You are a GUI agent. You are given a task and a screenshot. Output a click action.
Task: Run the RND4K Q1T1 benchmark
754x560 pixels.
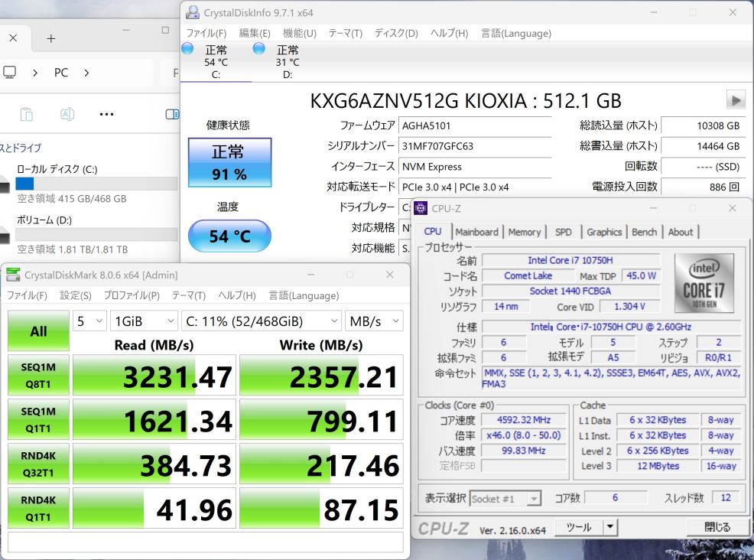pyautogui.click(x=38, y=508)
